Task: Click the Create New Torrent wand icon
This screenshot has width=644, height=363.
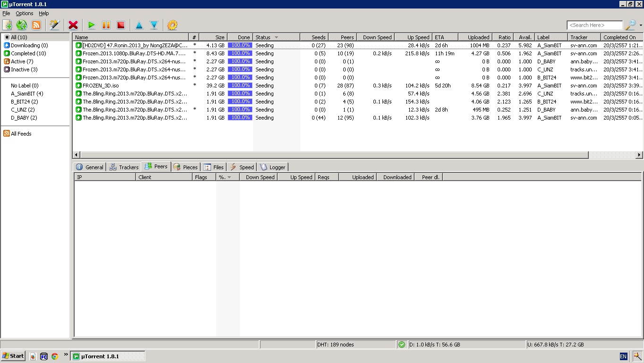Action: click(54, 25)
